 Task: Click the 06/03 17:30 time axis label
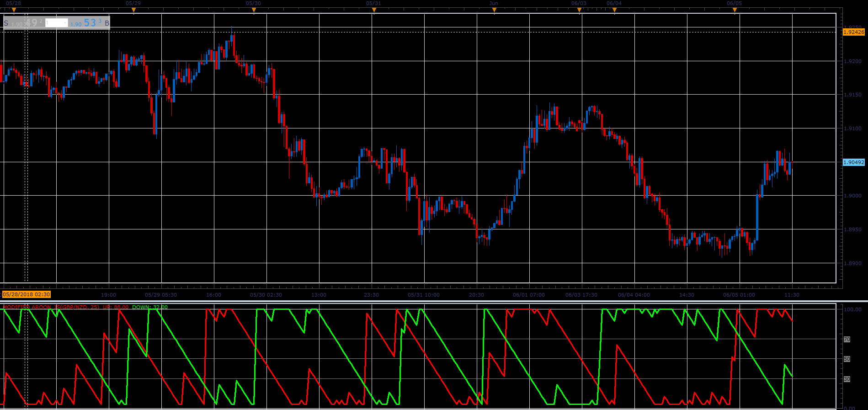[581, 295]
